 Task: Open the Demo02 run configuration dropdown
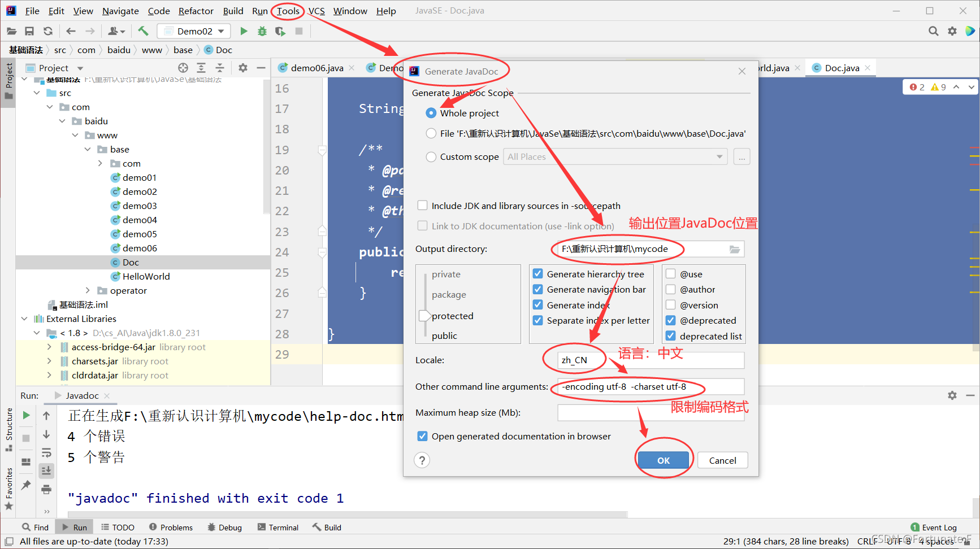coord(194,31)
